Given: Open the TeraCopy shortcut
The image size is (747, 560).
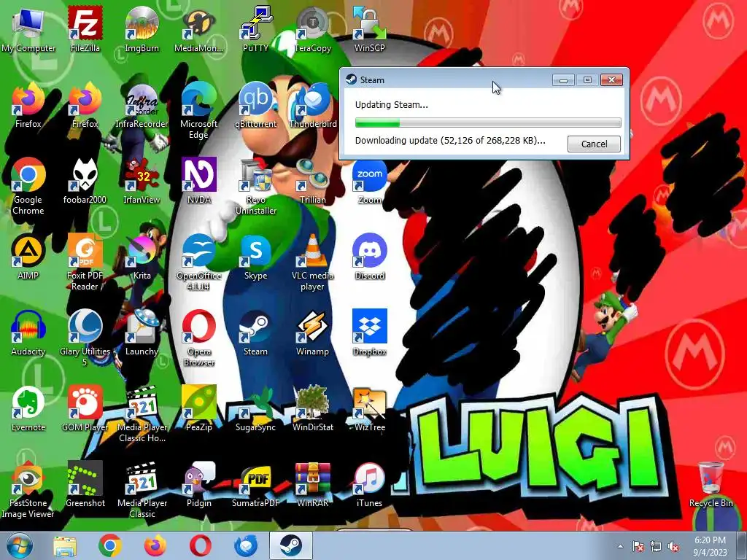Looking at the screenshot, I should [x=312, y=28].
